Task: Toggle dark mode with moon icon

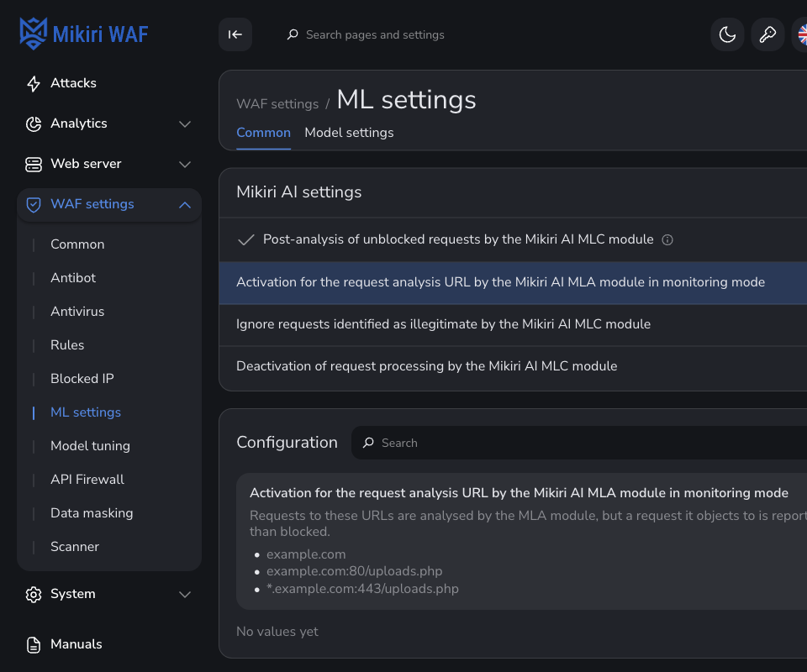Action: click(727, 34)
